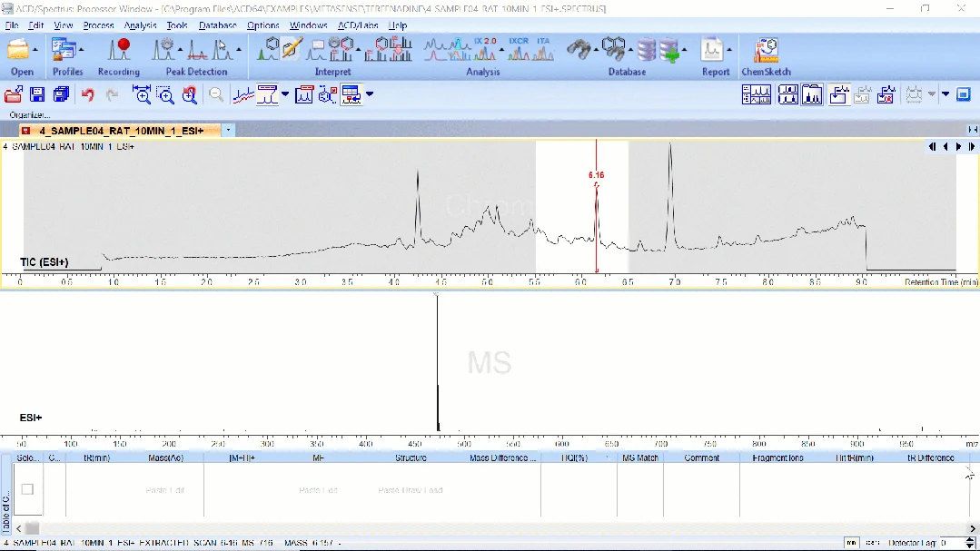Select the 4_SAMPLE04_RAT_10MIN_1_ESI+ tab
This screenshot has width=980, height=551.
(120, 131)
